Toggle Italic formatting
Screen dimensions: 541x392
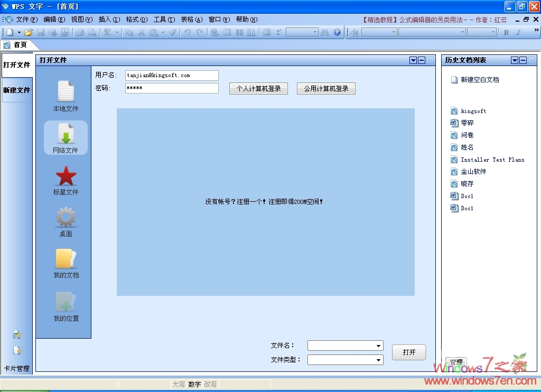click(518, 32)
